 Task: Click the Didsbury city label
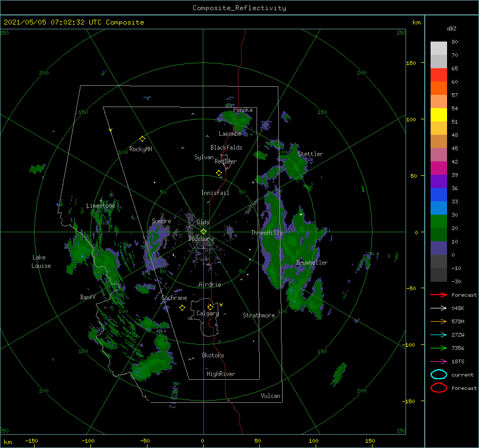click(x=201, y=239)
